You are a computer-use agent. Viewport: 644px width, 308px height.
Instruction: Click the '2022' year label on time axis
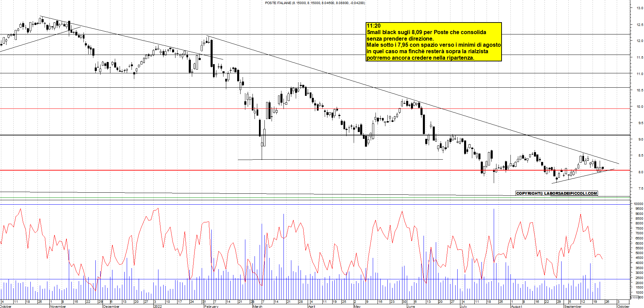158,306
